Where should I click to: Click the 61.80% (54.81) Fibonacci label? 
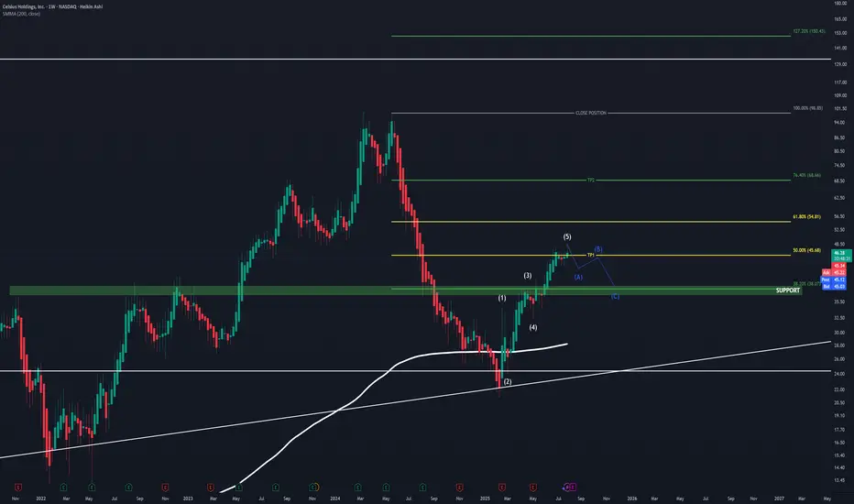[x=806, y=217]
